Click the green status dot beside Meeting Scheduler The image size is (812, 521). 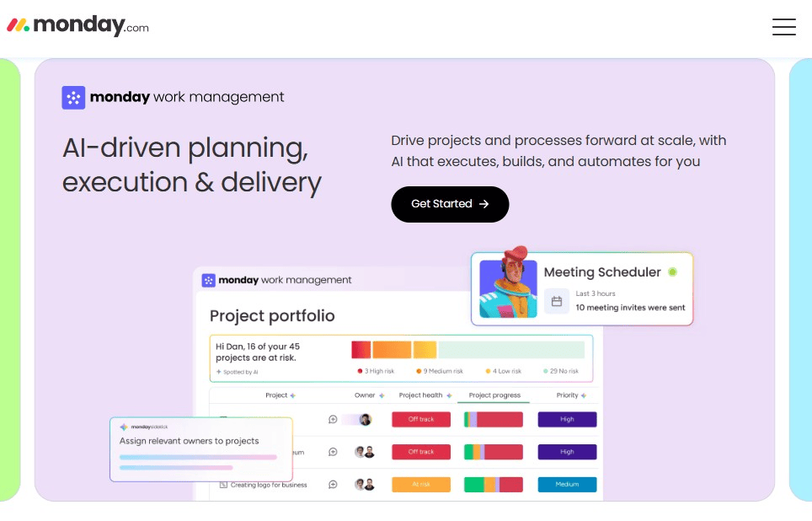(x=672, y=271)
